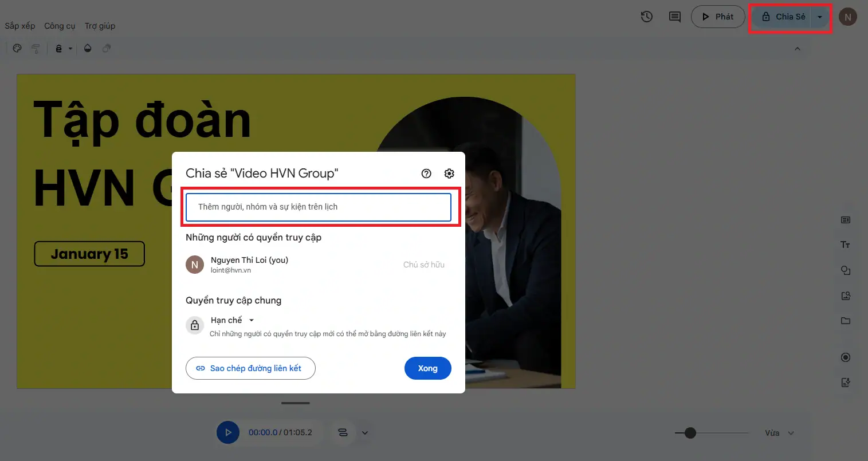Open the 'Công cụ' menu
This screenshot has width=868, height=461.
(60, 26)
